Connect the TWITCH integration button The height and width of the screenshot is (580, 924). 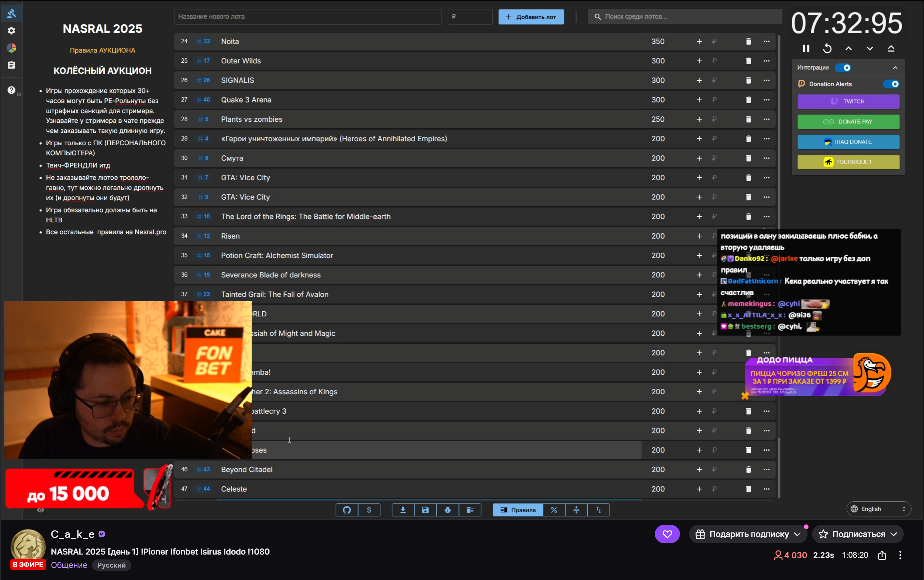(x=848, y=102)
